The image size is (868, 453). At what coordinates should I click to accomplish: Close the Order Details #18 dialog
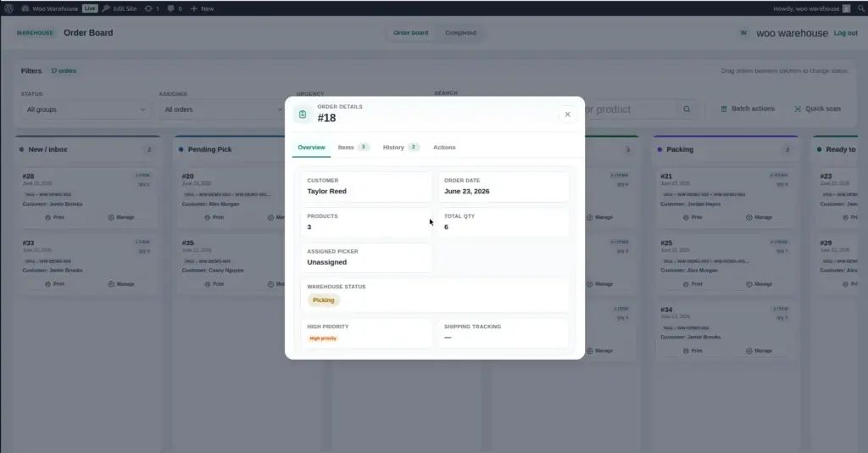tap(567, 114)
